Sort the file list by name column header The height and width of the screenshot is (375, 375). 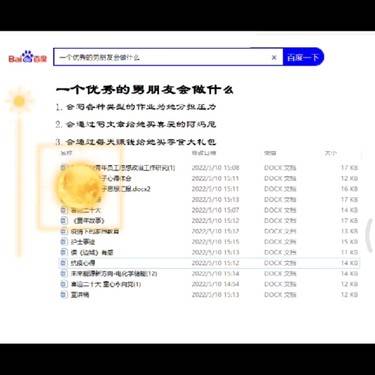66,153
